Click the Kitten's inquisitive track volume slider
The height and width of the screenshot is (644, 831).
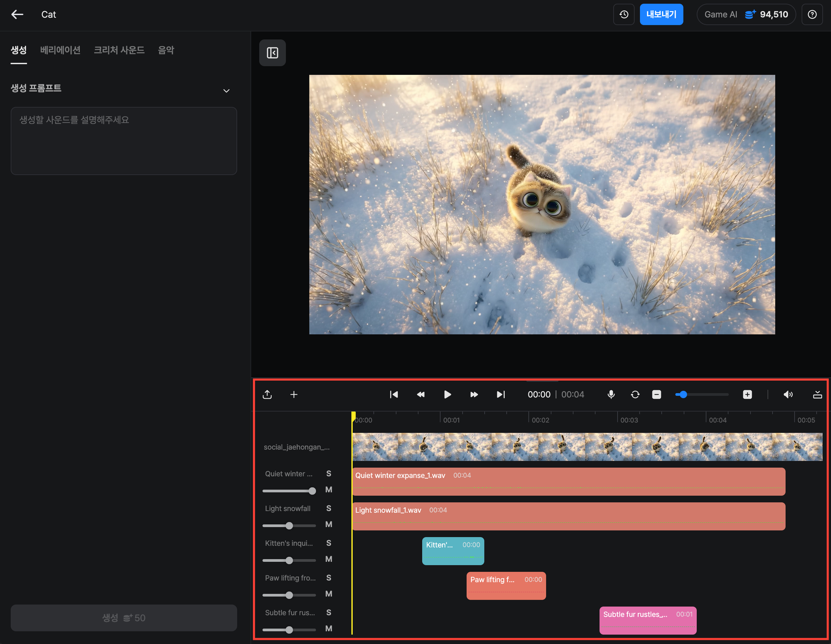coord(289,560)
